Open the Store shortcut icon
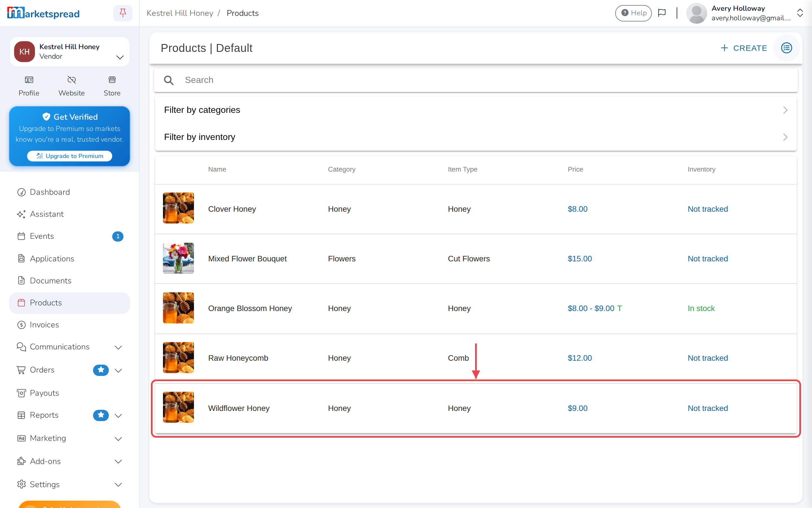 [112, 80]
